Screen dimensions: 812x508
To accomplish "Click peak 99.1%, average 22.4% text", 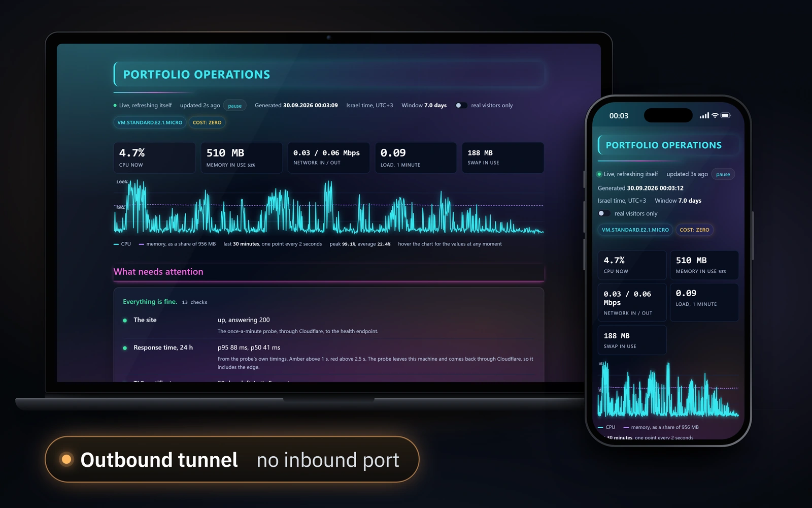I will [x=360, y=244].
